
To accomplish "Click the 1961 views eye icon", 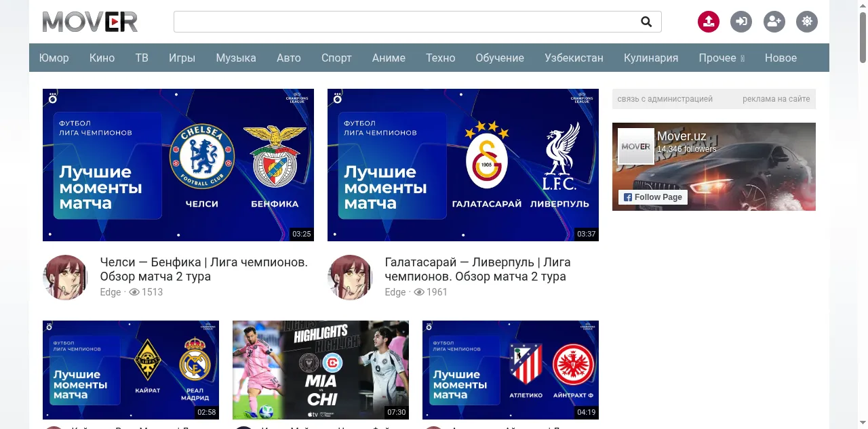I will coord(419,292).
